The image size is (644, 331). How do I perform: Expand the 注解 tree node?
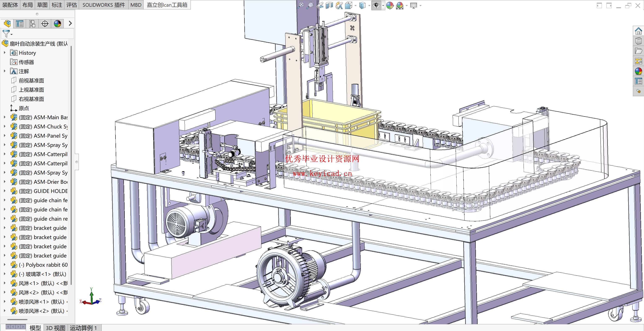(4, 71)
